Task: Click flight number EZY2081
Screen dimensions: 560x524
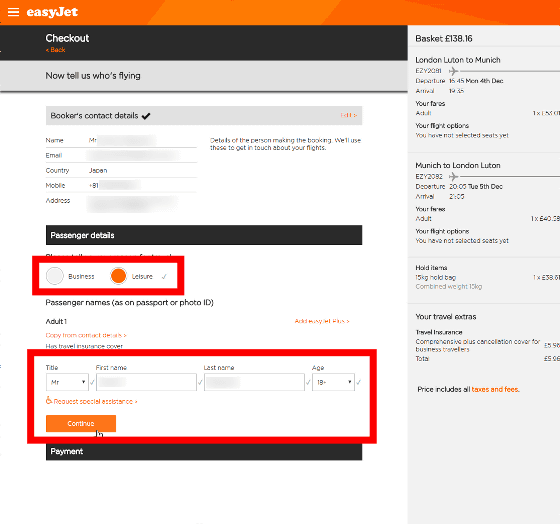Action: point(428,71)
